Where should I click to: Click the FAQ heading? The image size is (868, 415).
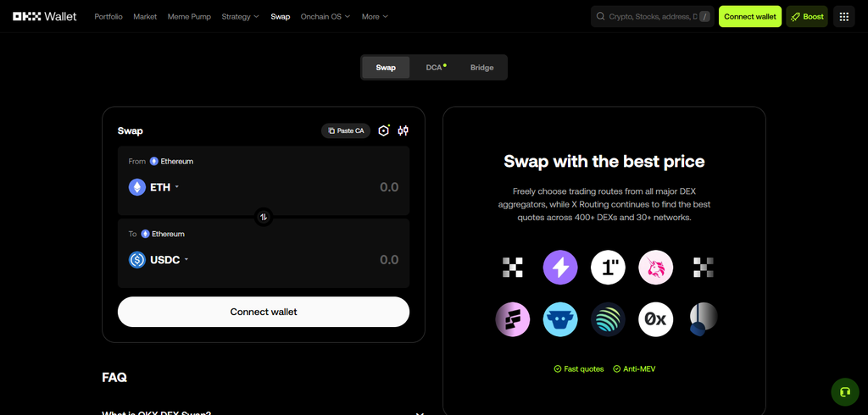coord(114,378)
